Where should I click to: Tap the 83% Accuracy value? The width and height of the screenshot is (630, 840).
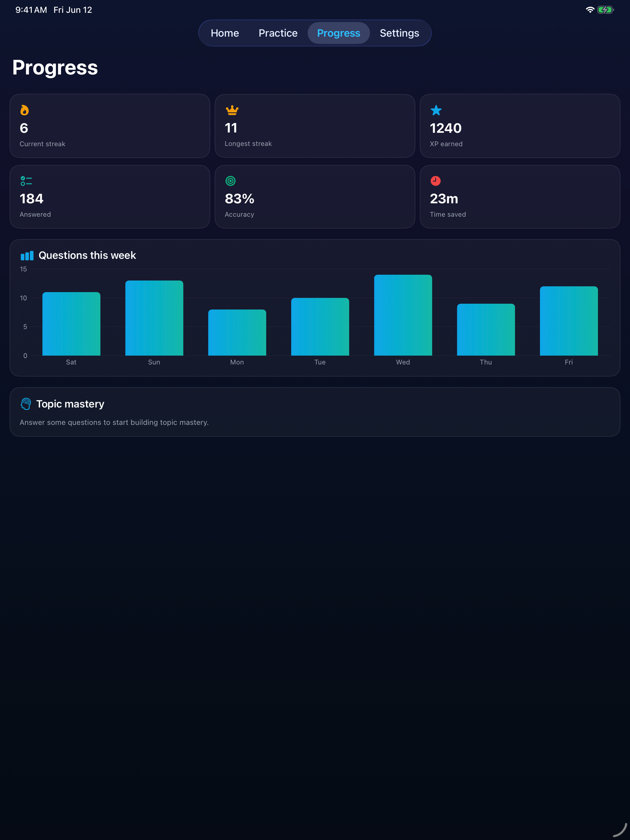click(x=239, y=199)
